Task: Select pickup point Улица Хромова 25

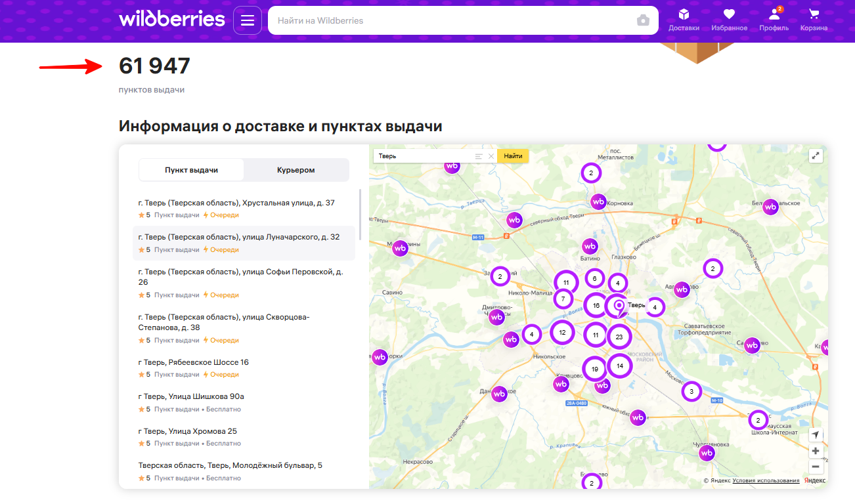Action: (244, 437)
